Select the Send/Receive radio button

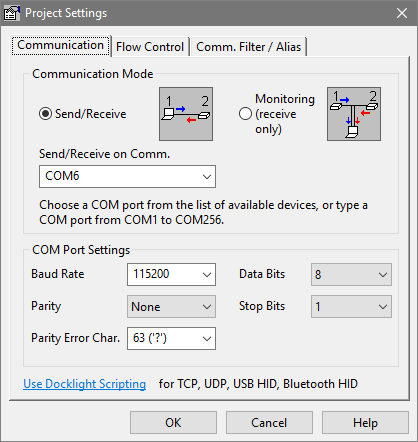pos(45,114)
